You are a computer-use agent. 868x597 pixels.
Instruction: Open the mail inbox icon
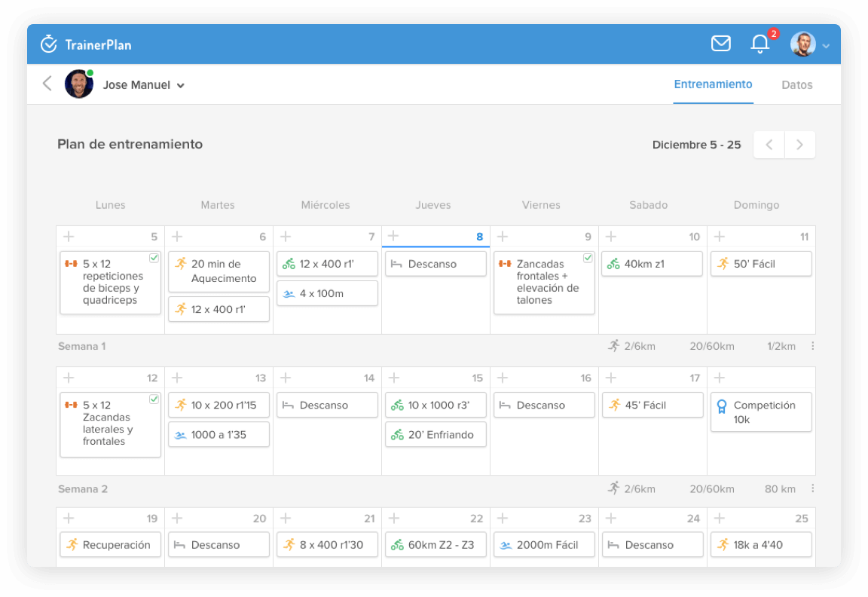pyautogui.click(x=720, y=44)
